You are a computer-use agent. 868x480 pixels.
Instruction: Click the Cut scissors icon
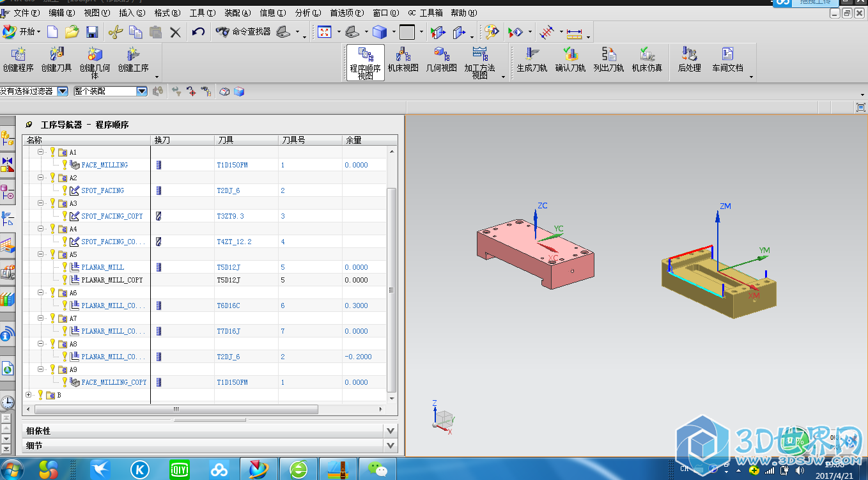coord(115,31)
